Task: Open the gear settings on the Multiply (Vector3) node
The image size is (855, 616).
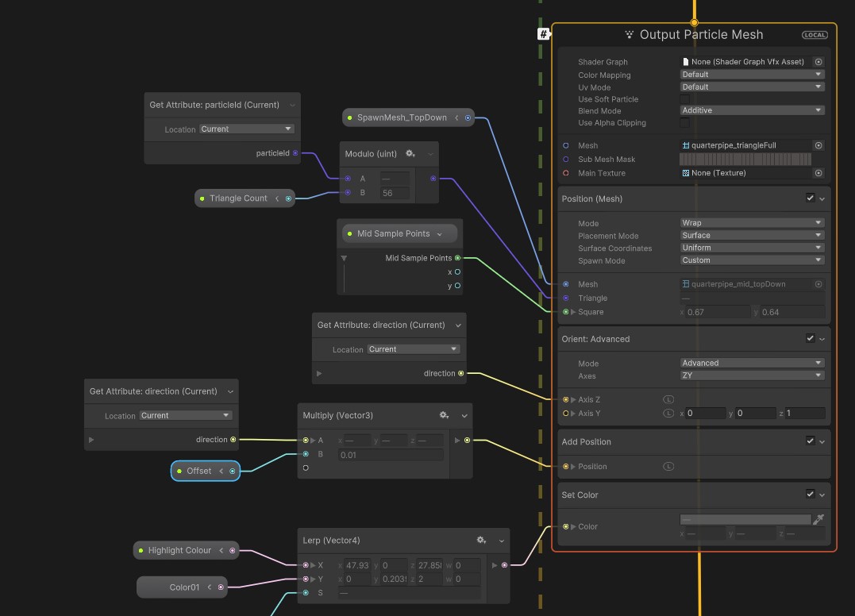Action: (444, 414)
